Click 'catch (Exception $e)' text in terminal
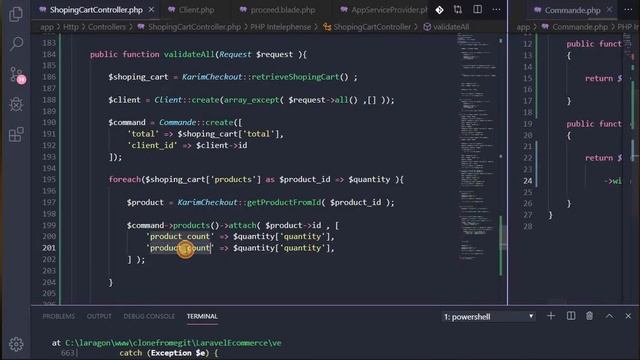 click(169, 353)
